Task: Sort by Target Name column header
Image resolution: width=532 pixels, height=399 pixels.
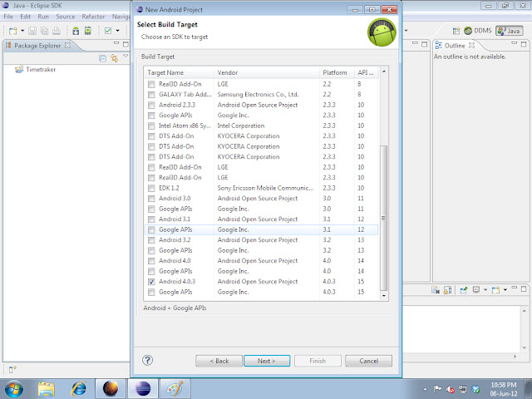Action: point(180,72)
